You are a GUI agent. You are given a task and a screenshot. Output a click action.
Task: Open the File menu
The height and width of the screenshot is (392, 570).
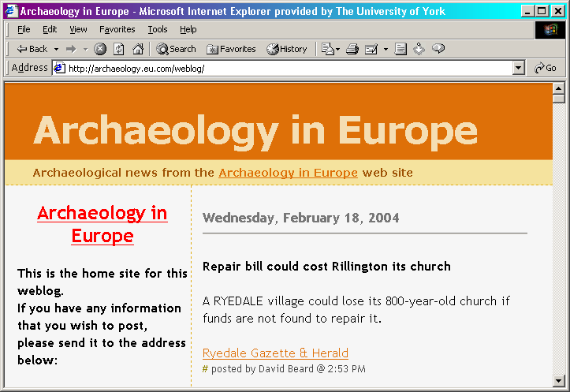pyautogui.click(x=24, y=29)
